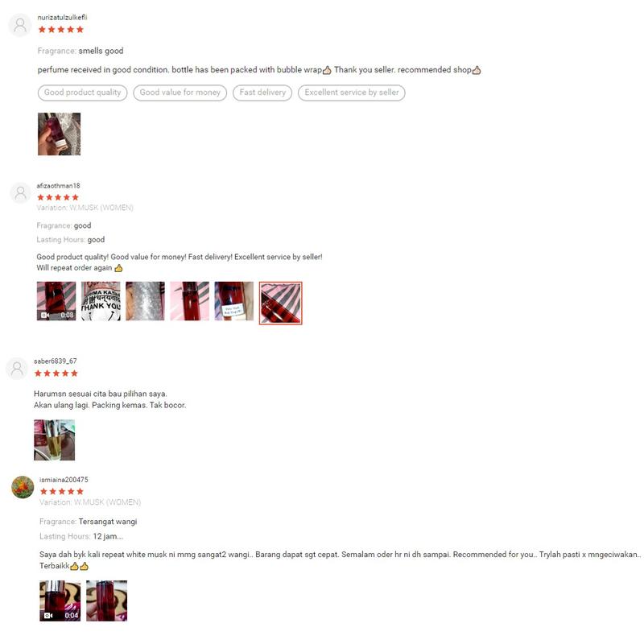Open username link nurizatulzulkefli
This screenshot has width=644, height=644.
(x=63, y=17)
